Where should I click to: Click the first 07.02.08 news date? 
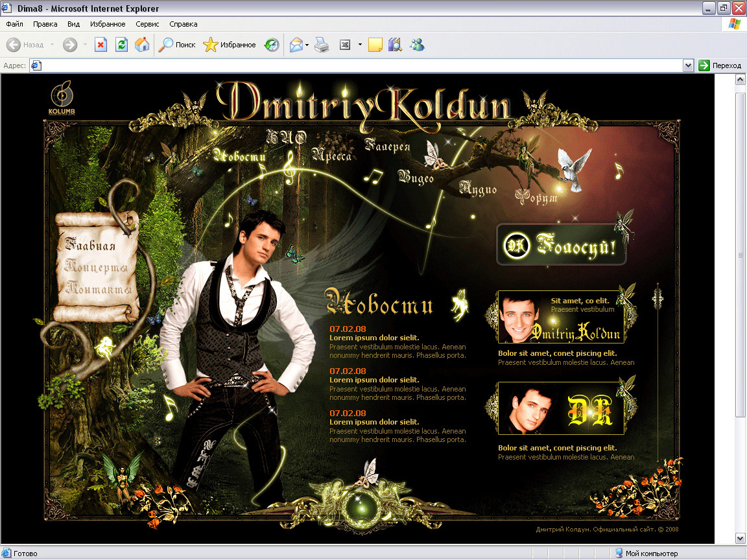tap(348, 329)
